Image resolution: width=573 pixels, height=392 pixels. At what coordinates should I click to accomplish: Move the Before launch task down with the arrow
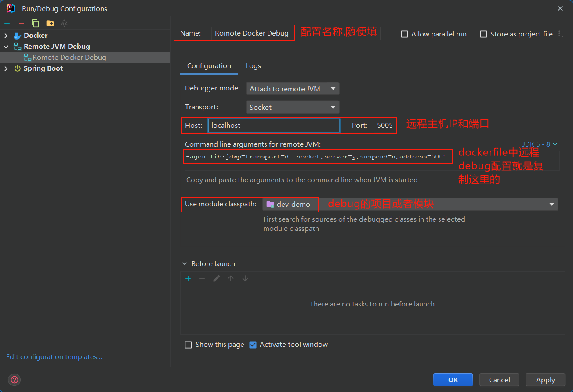(x=245, y=278)
